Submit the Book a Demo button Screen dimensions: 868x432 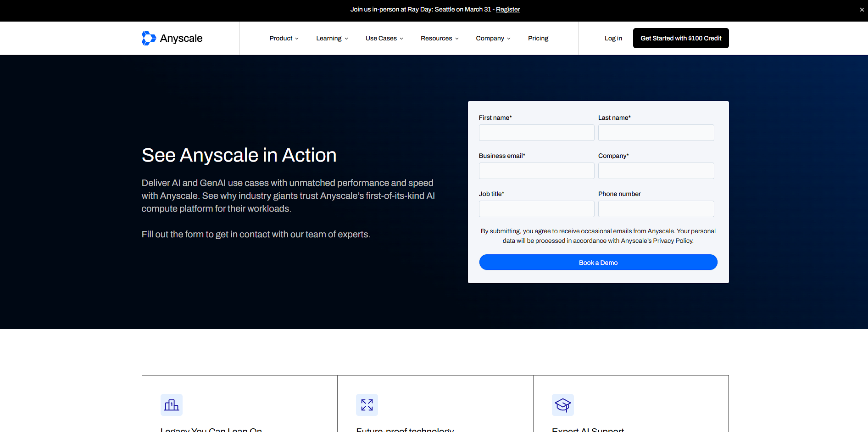[x=598, y=262]
